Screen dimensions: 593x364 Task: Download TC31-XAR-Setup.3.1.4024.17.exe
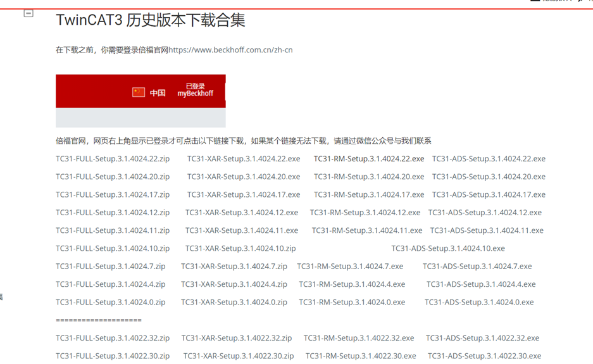pyautogui.click(x=244, y=194)
